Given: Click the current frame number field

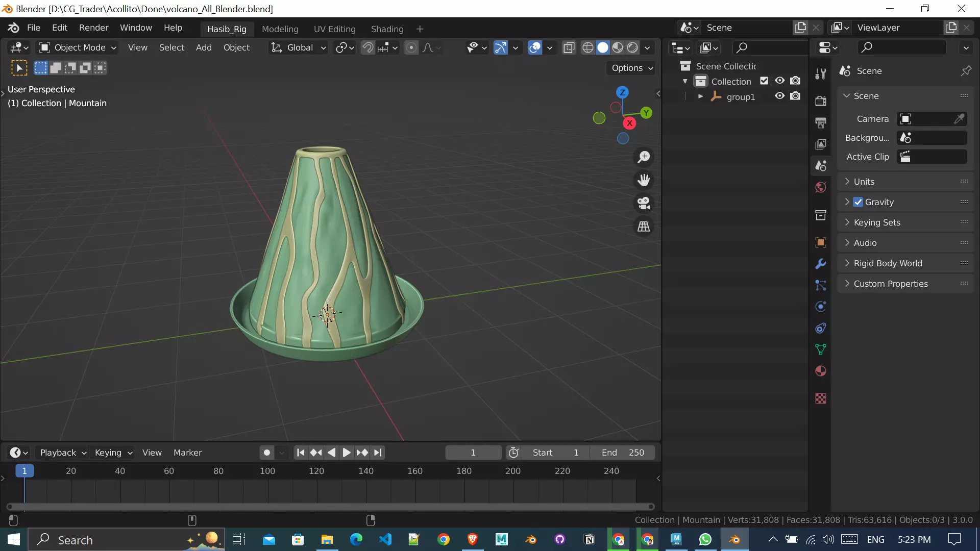Looking at the screenshot, I should tap(473, 453).
